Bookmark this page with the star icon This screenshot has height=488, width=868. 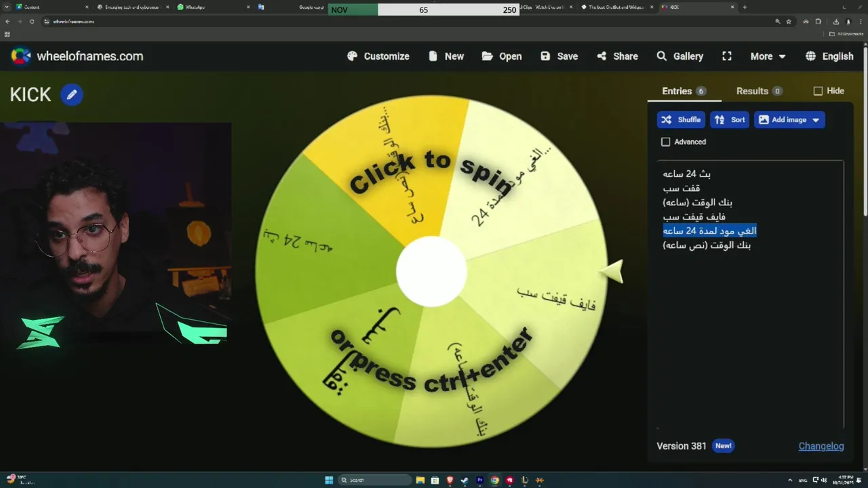click(x=789, y=22)
